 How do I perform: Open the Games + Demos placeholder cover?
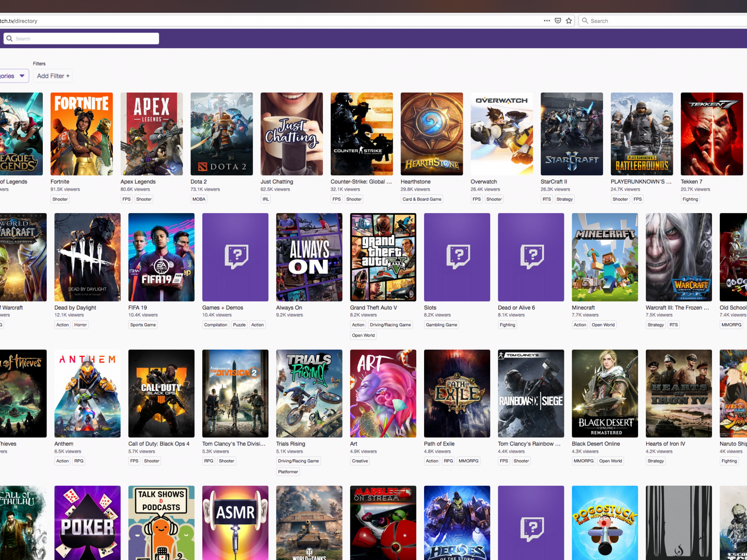235,257
